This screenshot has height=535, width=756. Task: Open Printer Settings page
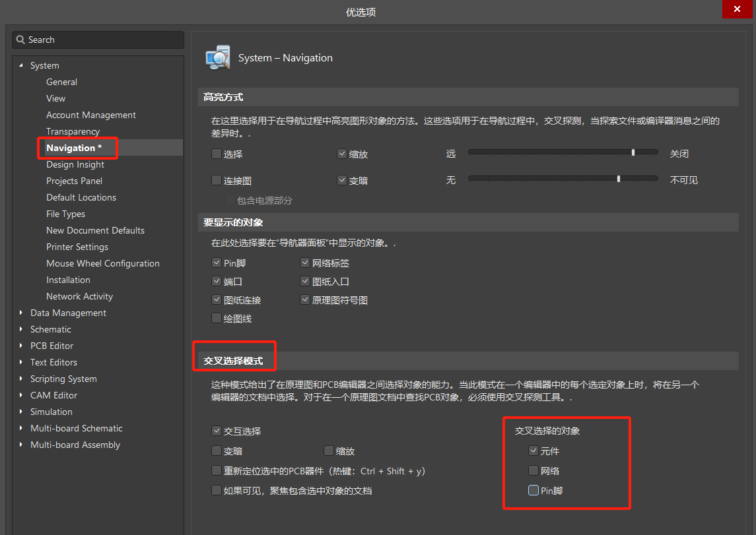(x=77, y=247)
